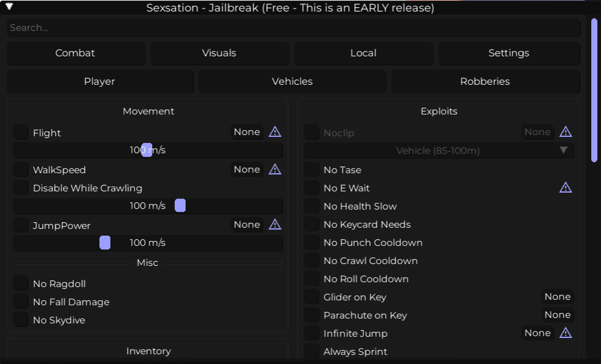
Task: Click the Noclip warning triangle icon
Action: coord(565,131)
